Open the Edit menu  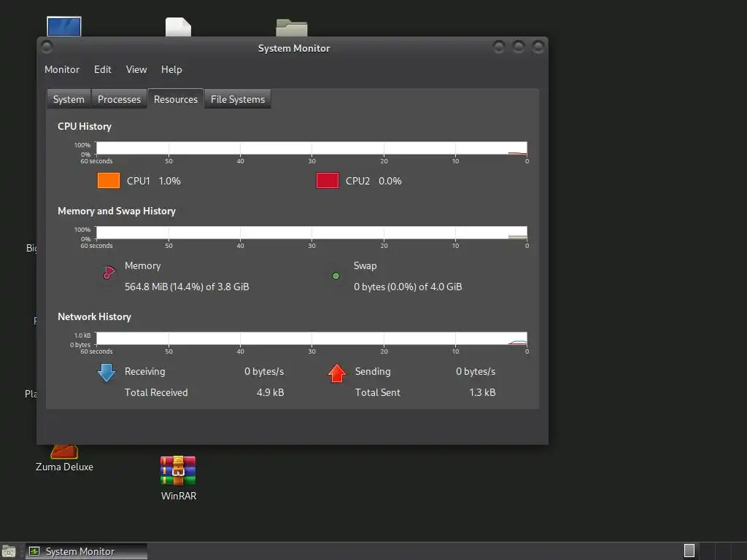tap(102, 69)
